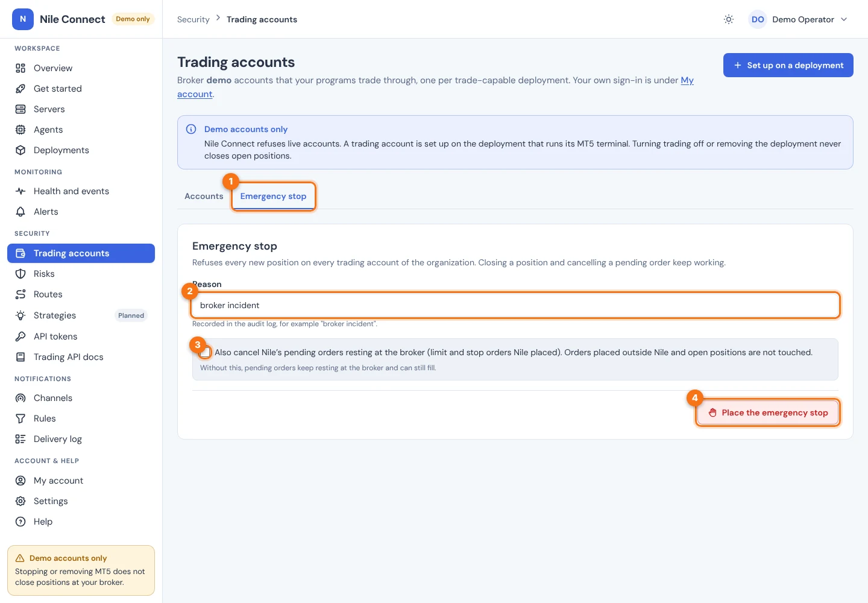Viewport: 868px width, 603px height.
Task: Click the Servers icon in sidebar
Action: click(20, 109)
